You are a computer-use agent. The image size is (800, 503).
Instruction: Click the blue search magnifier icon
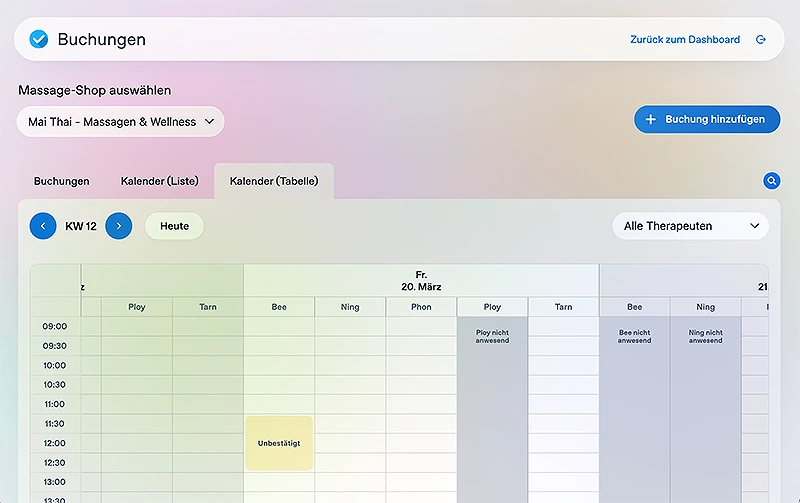771,181
